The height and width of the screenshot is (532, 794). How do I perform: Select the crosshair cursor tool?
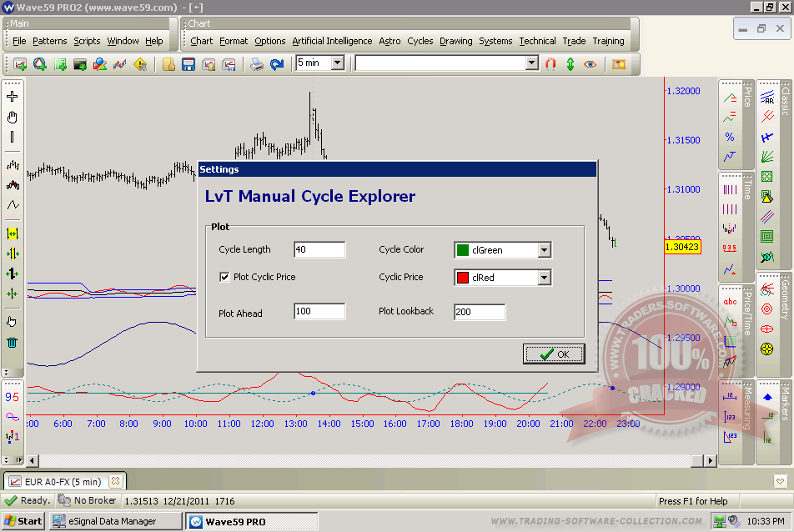[x=13, y=97]
